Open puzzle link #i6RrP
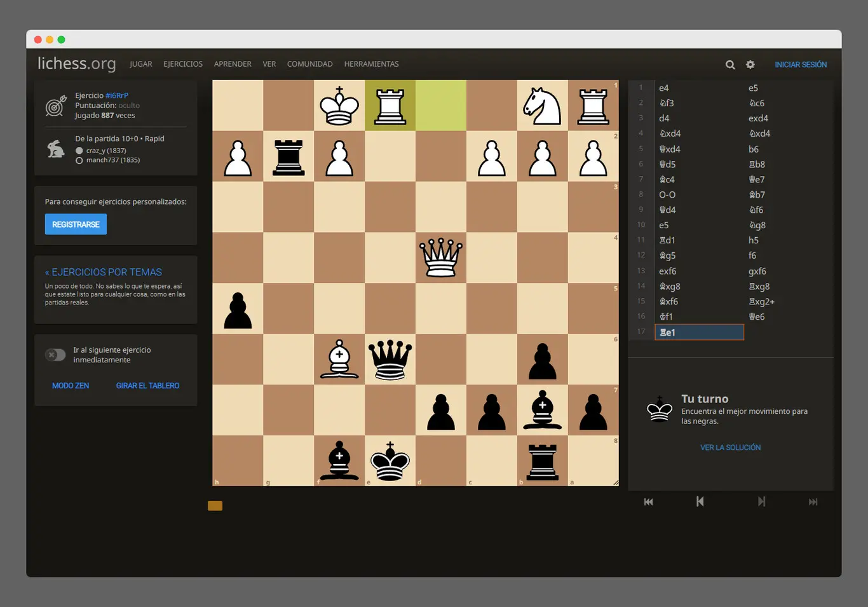Screen dimensions: 868x607 pos(117,95)
